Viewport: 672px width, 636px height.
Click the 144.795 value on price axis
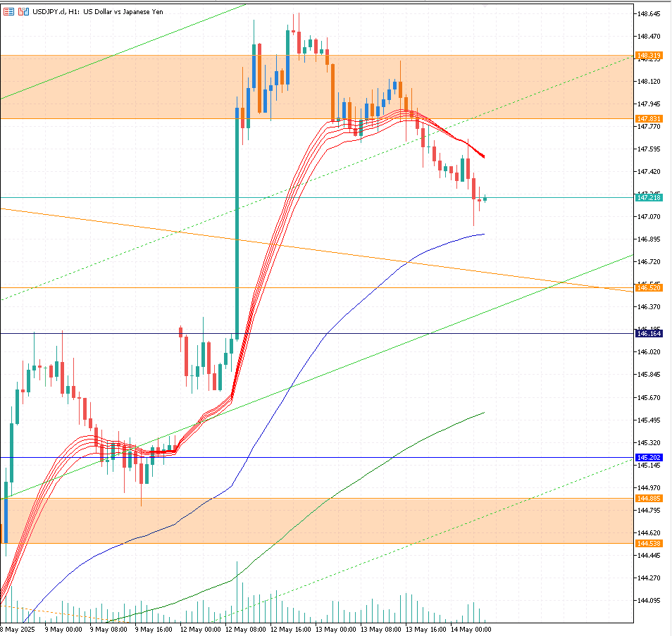click(x=649, y=511)
